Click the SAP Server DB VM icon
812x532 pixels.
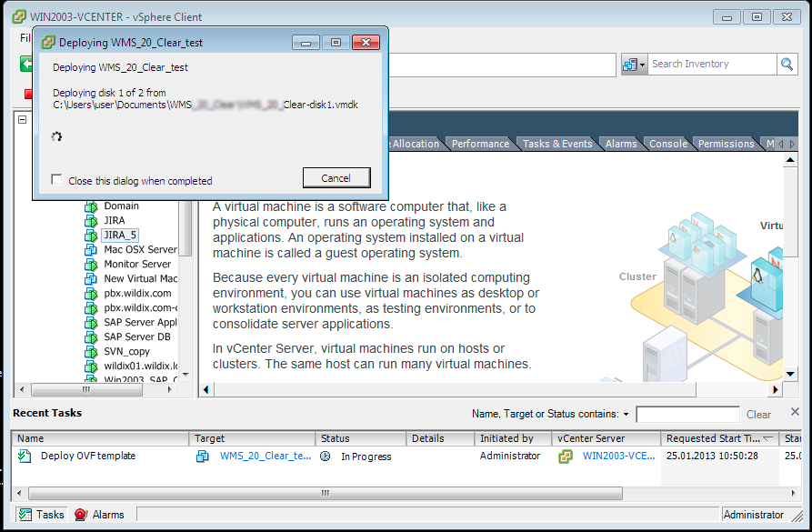[91, 336]
